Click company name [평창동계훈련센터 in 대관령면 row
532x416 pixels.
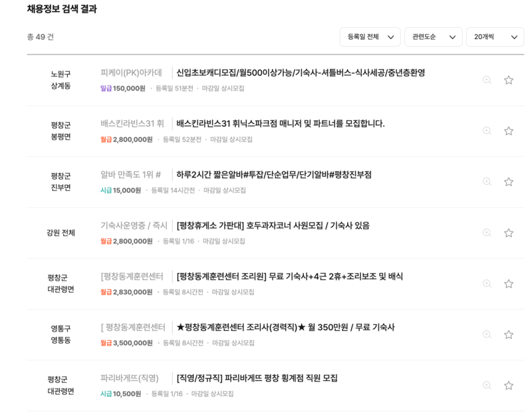click(x=132, y=276)
